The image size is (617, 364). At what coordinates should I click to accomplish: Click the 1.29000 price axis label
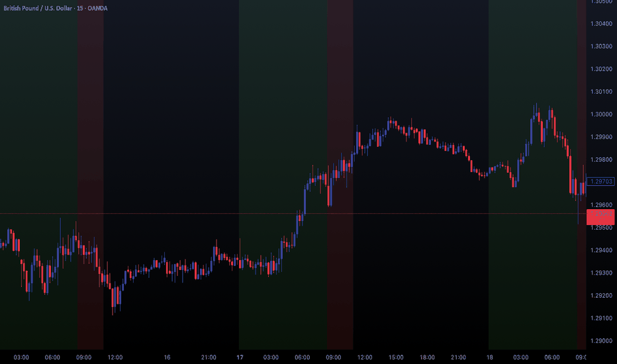[601, 341]
